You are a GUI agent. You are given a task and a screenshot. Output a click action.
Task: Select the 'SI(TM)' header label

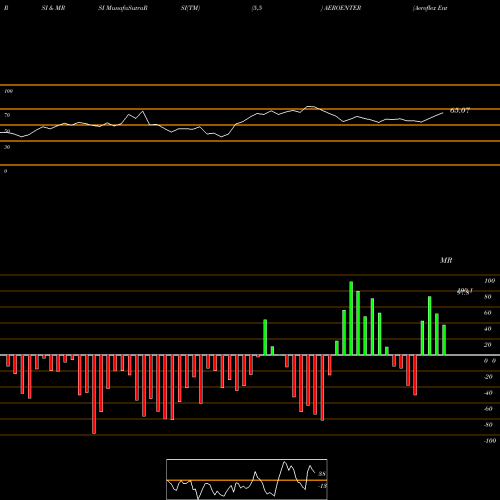(190, 8)
